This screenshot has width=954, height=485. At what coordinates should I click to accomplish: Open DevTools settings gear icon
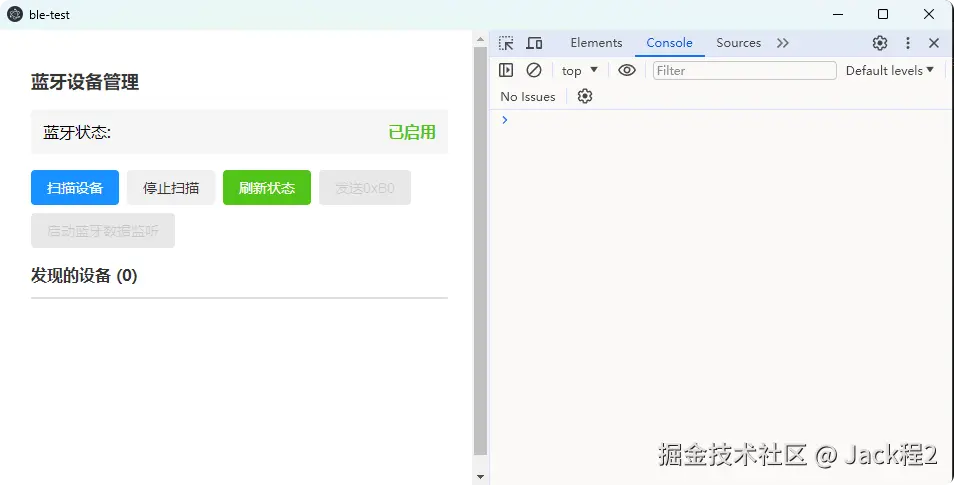pyautogui.click(x=880, y=43)
